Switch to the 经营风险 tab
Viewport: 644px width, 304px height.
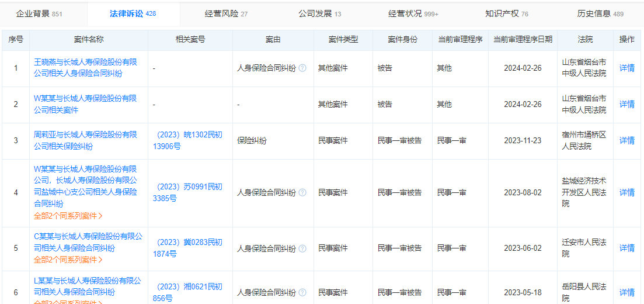point(227,14)
